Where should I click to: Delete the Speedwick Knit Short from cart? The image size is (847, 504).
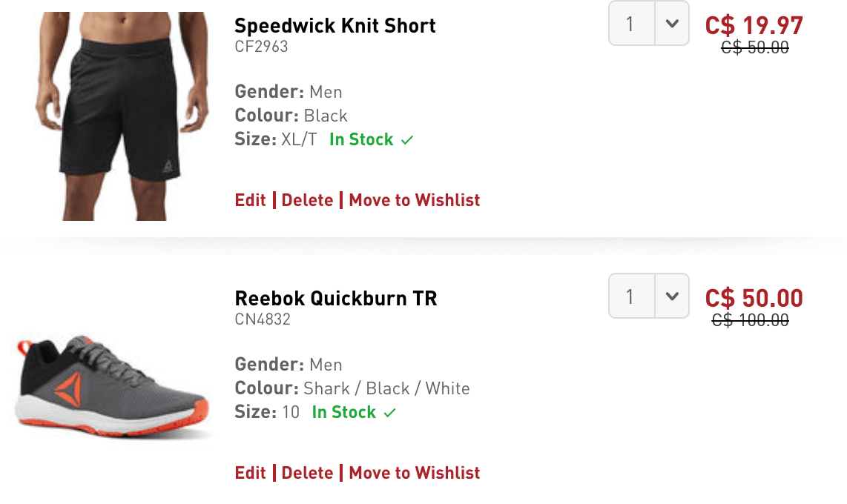click(x=307, y=200)
